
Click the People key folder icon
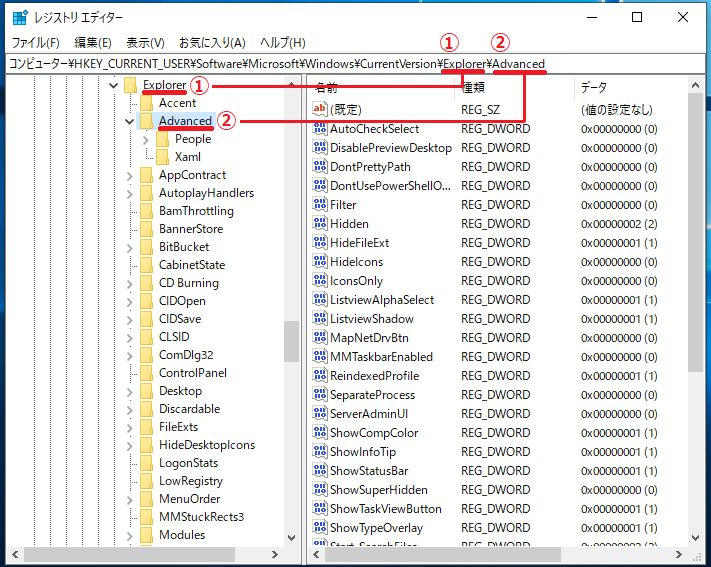pos(162,139)
